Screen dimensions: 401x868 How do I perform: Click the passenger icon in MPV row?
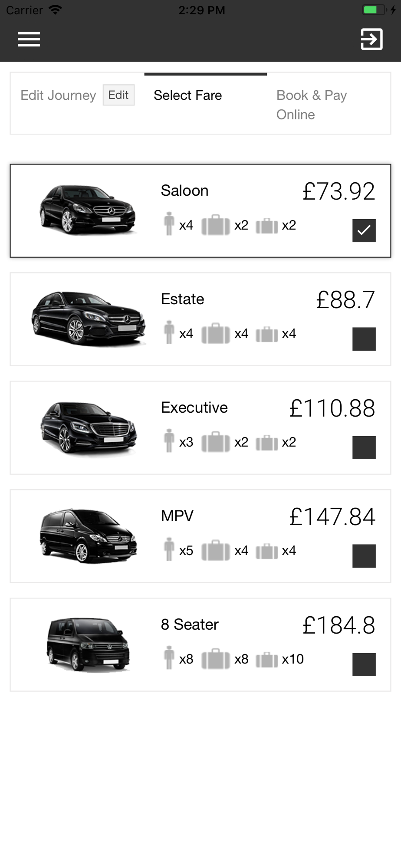pyautogui.click(x=169, y=549)
